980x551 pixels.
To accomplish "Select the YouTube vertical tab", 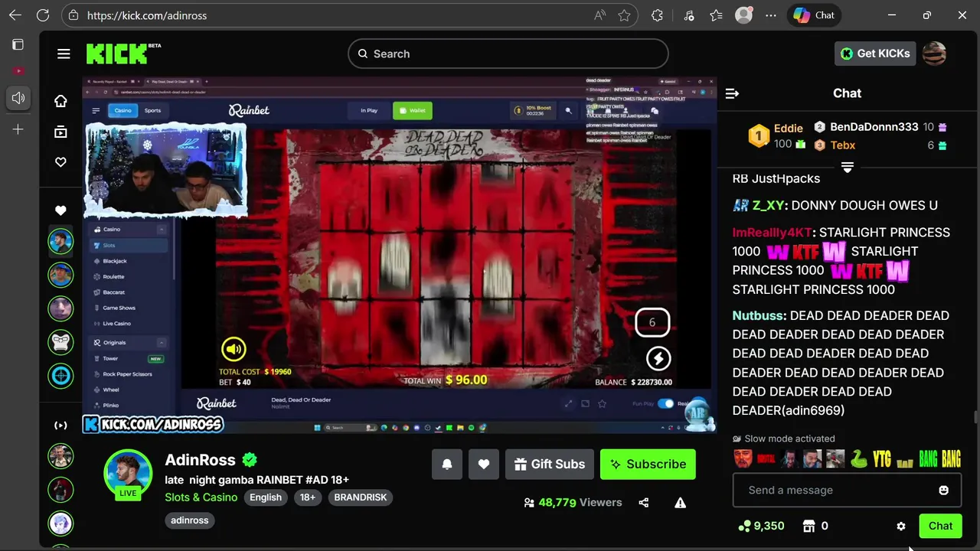I will (x=18, y=71).
